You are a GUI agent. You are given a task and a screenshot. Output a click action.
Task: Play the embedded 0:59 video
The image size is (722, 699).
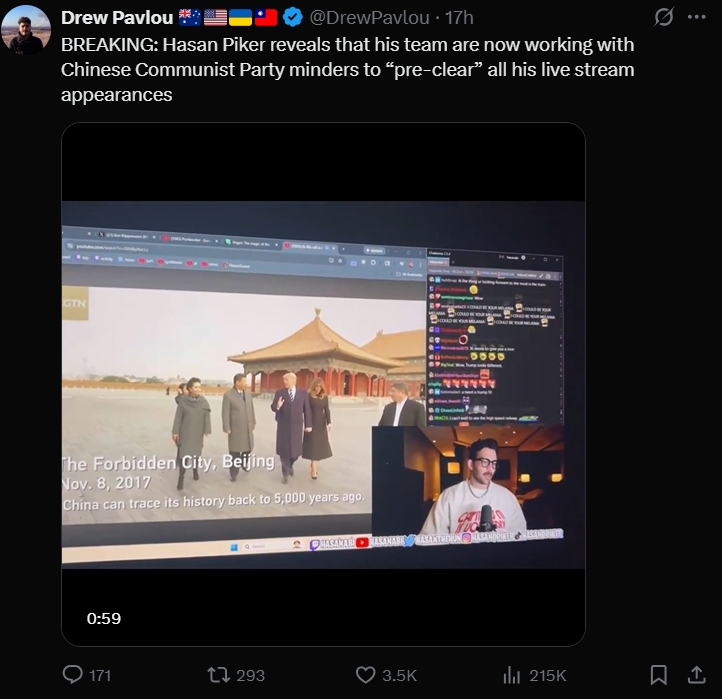[x=323, y=384]
